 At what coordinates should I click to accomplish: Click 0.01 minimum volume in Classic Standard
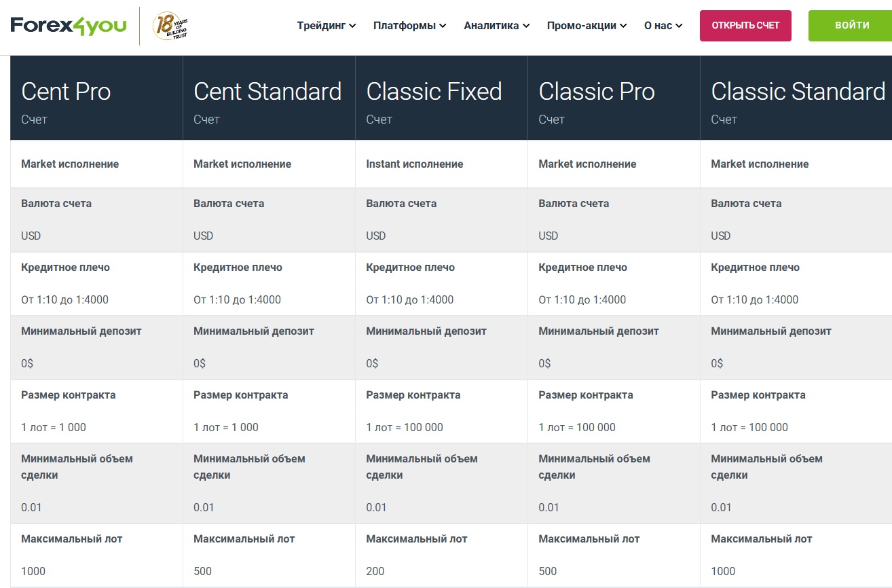[721, 507]
